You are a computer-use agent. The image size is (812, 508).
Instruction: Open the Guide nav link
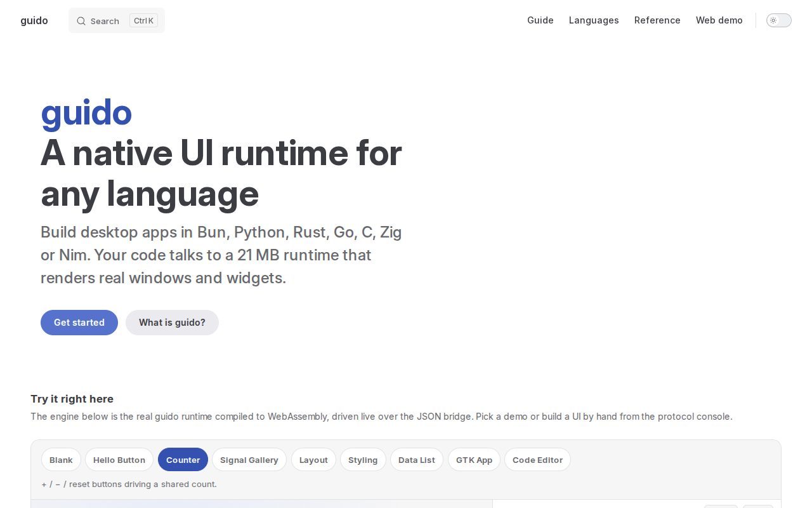click(x=540, y=20)
